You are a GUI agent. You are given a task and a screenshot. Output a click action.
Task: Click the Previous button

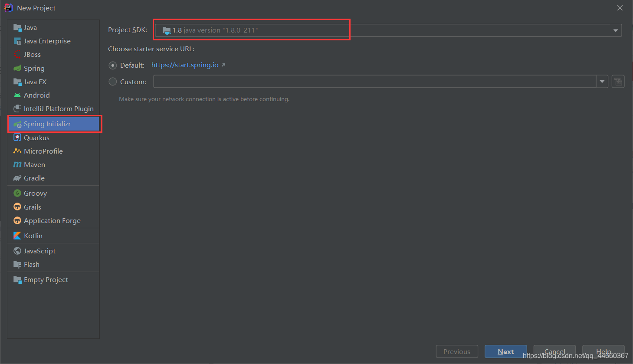(x=457, y=351)
